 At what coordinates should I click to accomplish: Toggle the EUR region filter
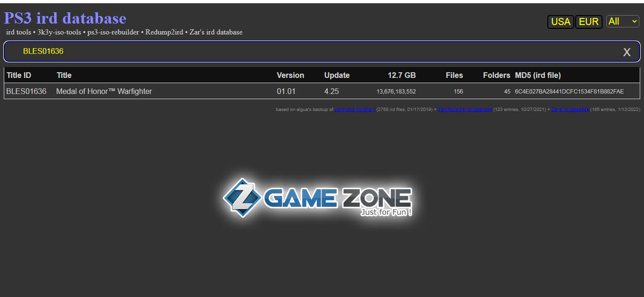tap(588, 22)
